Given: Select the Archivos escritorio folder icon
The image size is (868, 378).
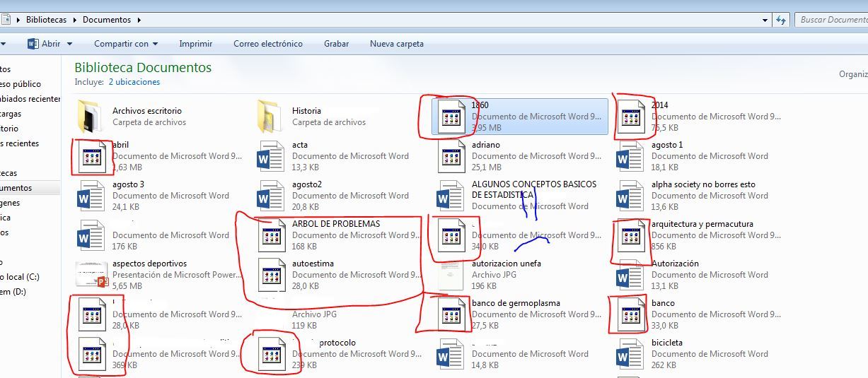Looking at the screenshot, I should click(90, 117).
